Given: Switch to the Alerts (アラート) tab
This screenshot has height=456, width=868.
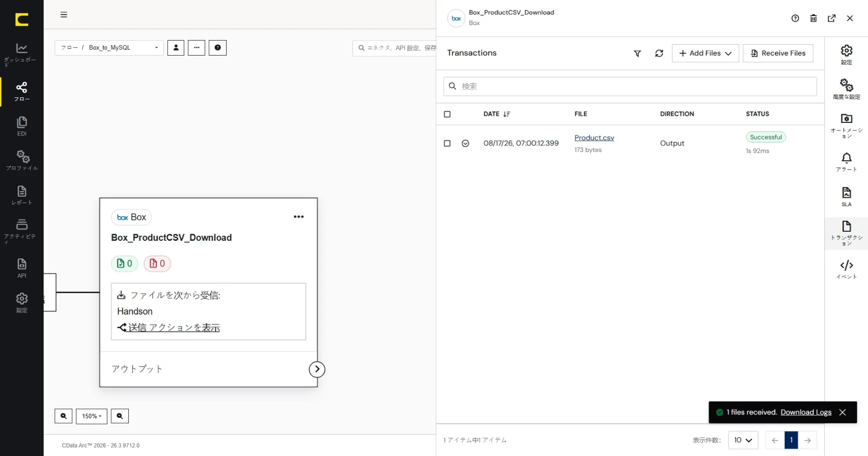Looking at the screenshot, I should point(846,162).
